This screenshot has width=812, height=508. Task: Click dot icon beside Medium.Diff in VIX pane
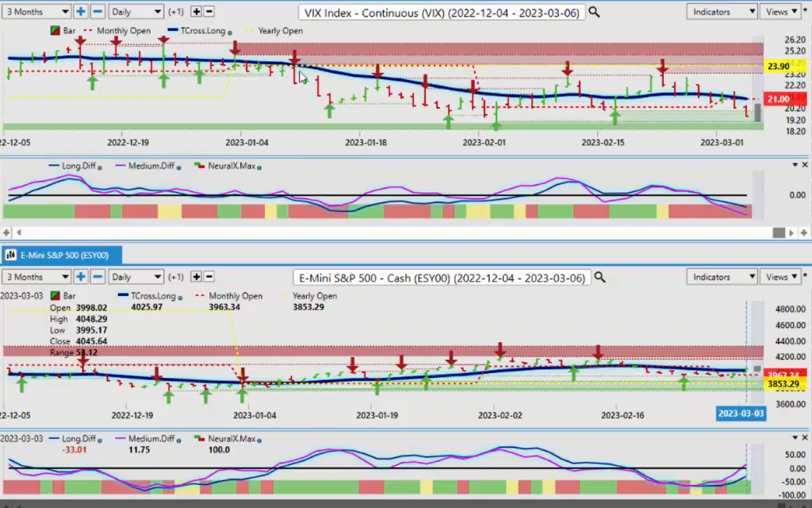pyautogui.click(x=178, y=167)
